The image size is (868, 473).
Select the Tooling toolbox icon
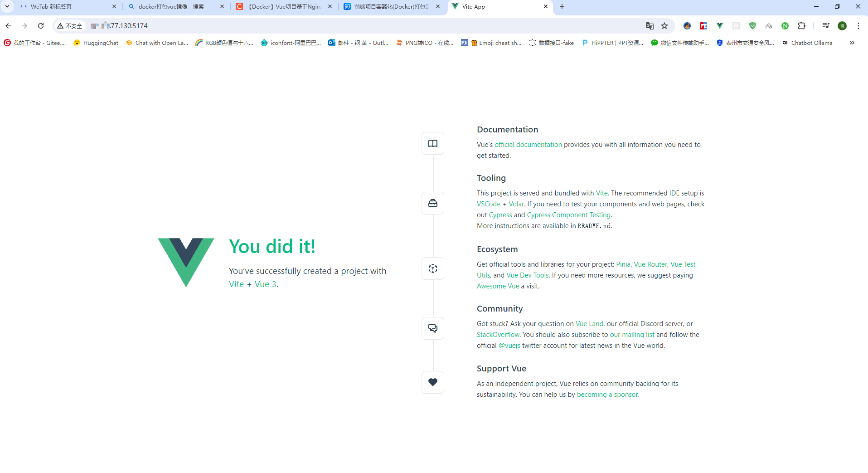coord(433,203)
